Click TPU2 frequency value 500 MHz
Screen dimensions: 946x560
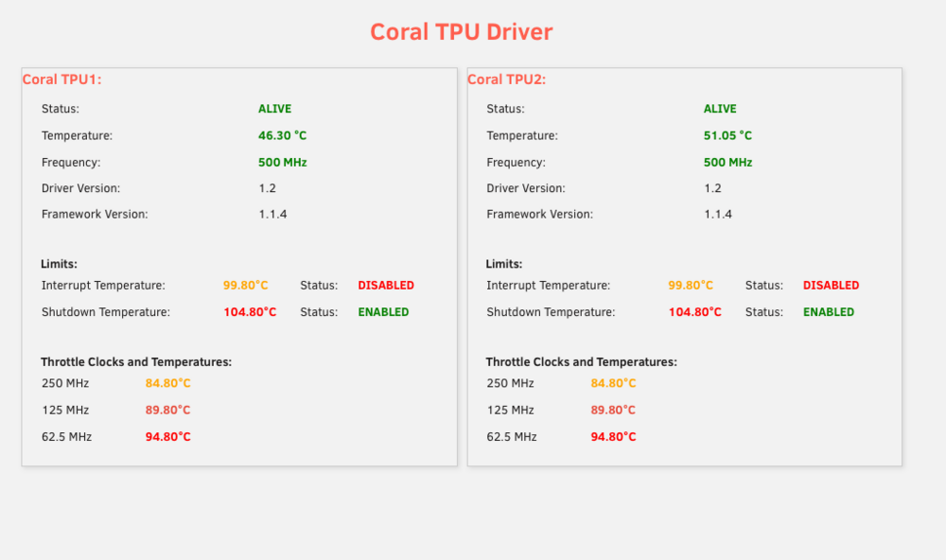pyautogui.click(x=727, y=163)
